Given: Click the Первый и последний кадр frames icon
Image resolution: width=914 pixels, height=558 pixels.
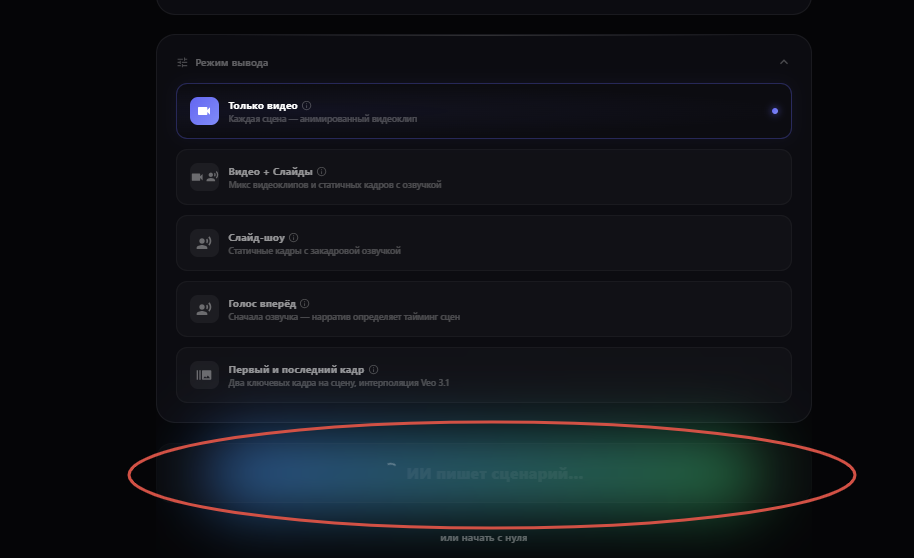Looking at the screenshot, I should 204,375.
